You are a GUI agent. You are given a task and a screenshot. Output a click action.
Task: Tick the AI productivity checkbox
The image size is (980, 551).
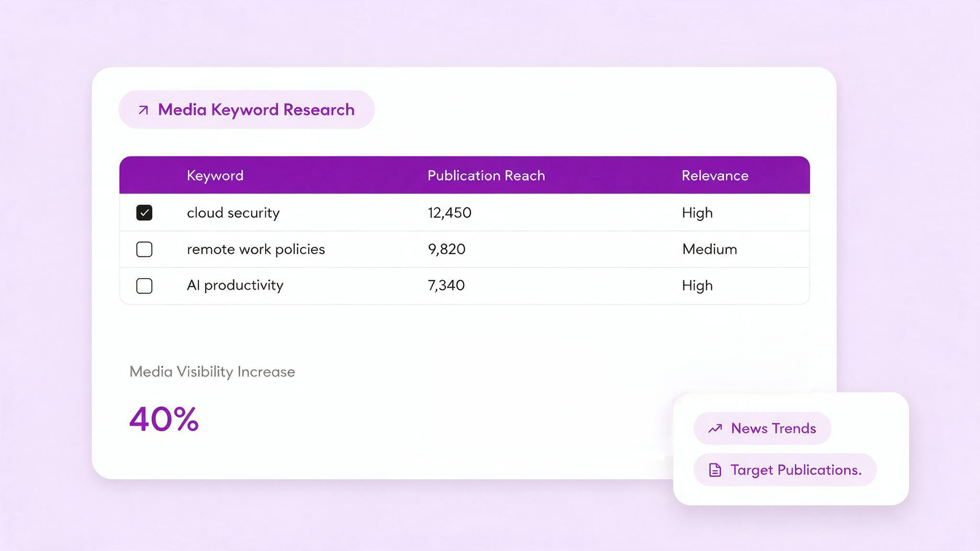click(x=145, y=286)
